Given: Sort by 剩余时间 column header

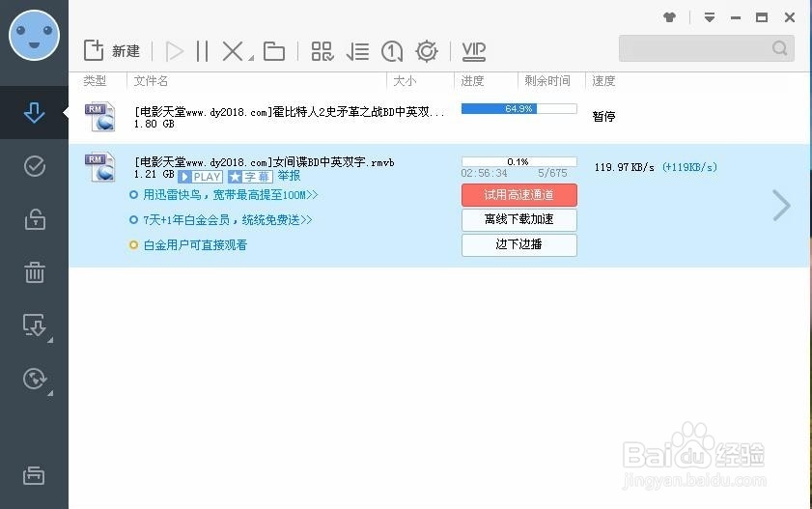Looking at the screenshot, I should (547, 81).
